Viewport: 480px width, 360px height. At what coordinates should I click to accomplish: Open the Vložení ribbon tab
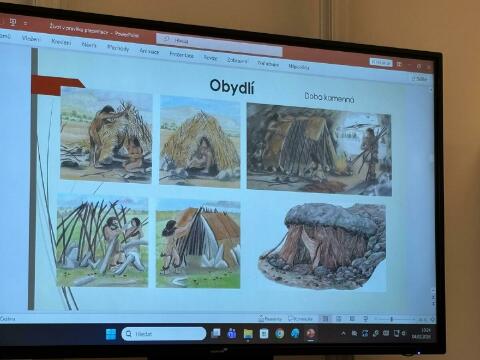[31, 39]
